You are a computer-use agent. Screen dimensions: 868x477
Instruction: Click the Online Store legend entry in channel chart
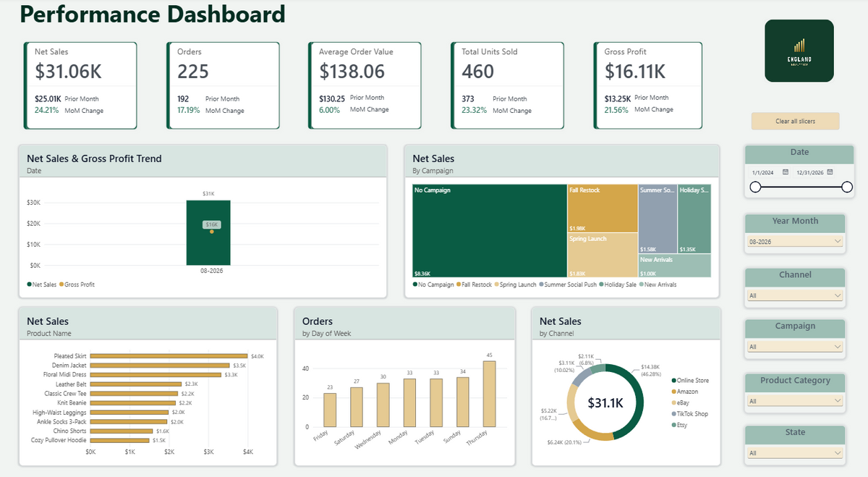point(689,380)
